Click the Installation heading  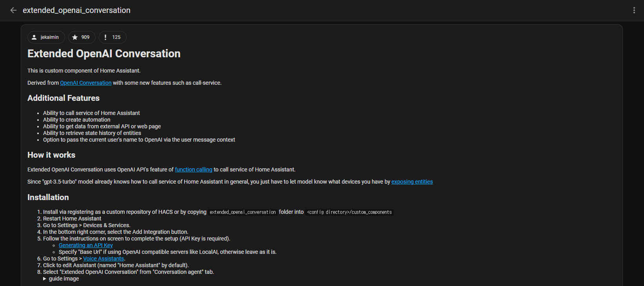coord(48,197)
